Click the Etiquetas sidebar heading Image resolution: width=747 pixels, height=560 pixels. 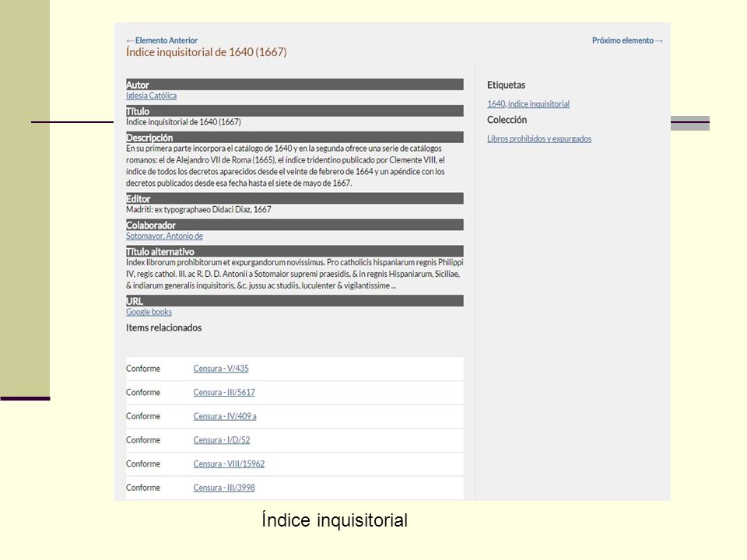point(506,86)
